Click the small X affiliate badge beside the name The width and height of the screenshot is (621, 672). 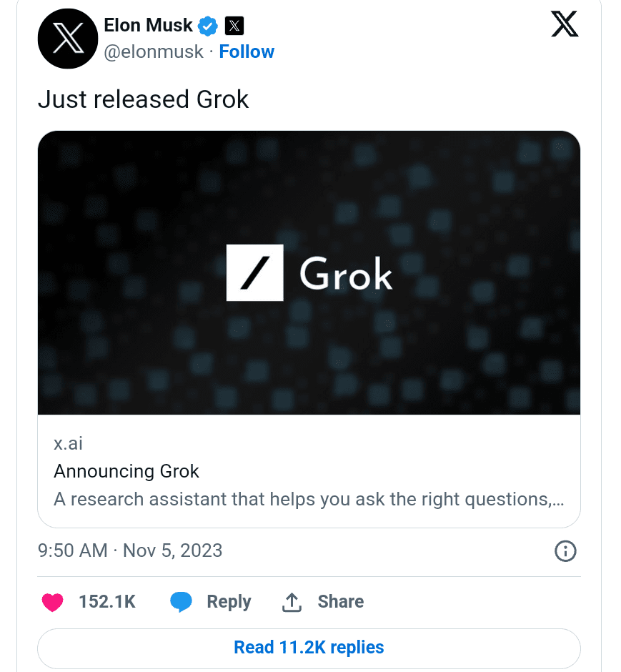pos(234,25)
